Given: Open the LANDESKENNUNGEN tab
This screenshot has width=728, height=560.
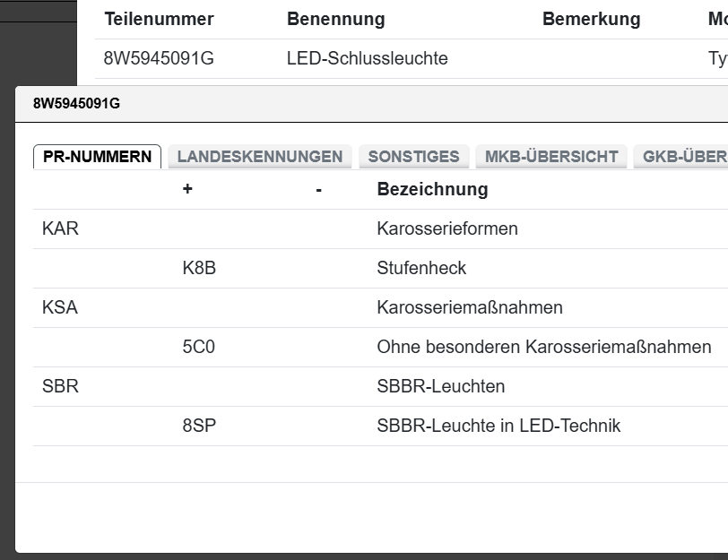Looking at the screenshot, I should (260, 157).
